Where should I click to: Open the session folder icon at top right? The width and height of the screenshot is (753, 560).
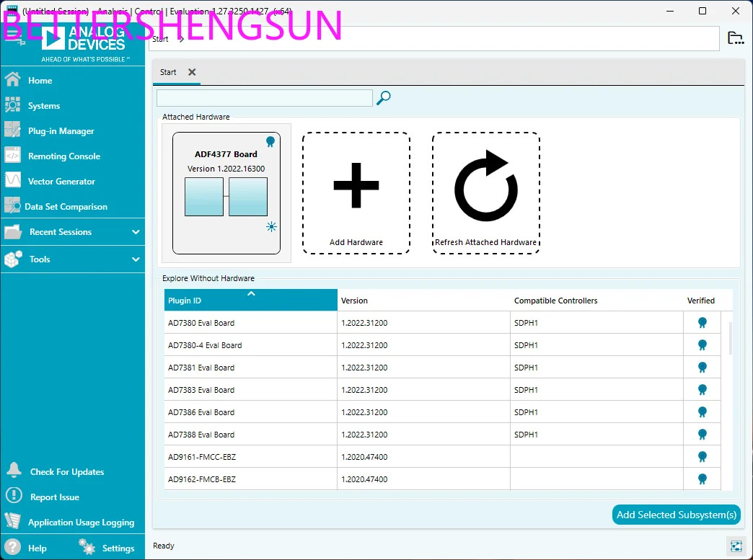pyautogui.click(x=736, y=38)
